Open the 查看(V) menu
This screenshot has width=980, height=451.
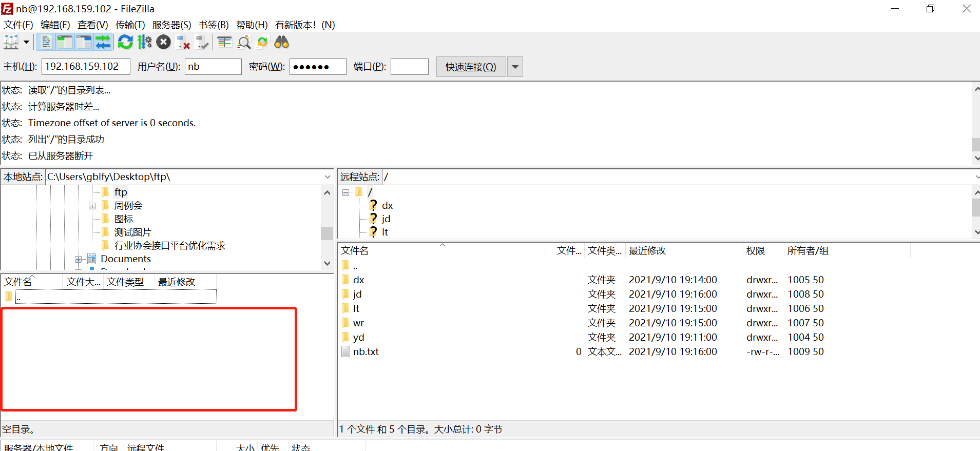[x=92, y=25]
